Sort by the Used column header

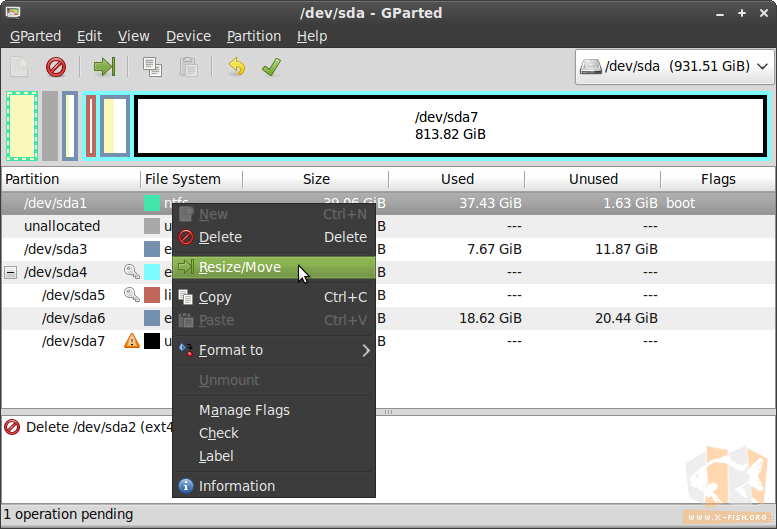[x=457, y=179]
